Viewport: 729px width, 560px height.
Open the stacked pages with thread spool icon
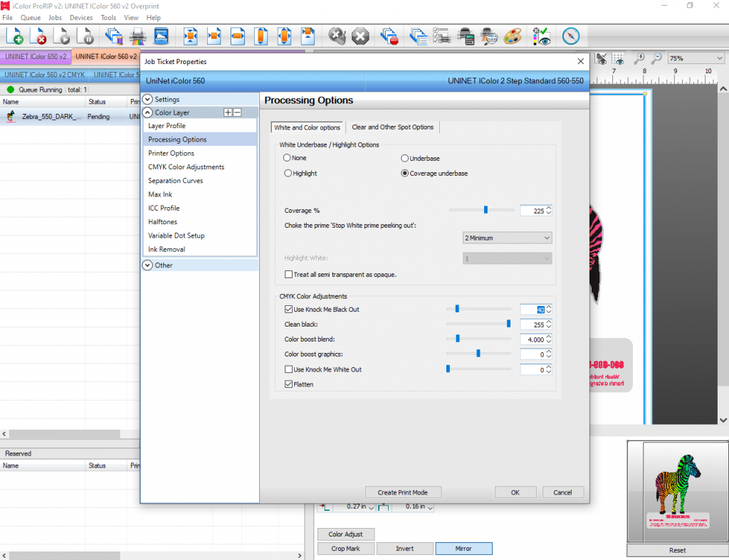pos(114,36)
